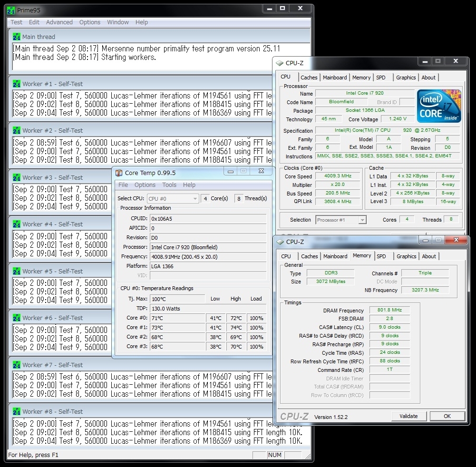
Task: Click Core #3 load value 100%
Action: [256, 347]
